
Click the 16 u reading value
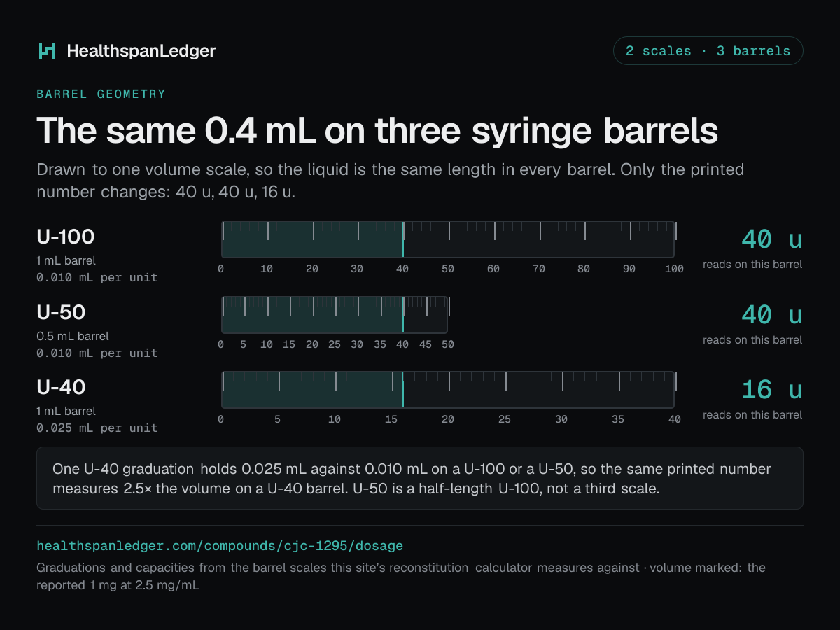click(x=771, y=389)
